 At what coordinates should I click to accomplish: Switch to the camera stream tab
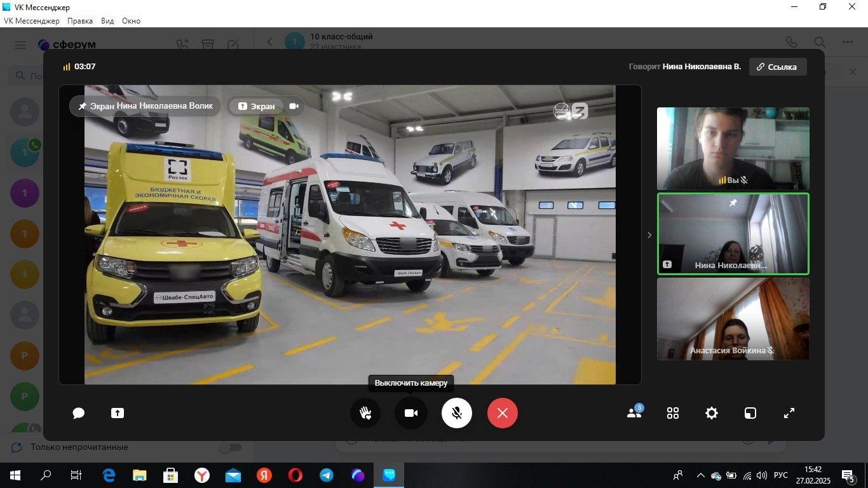[294, 106]
